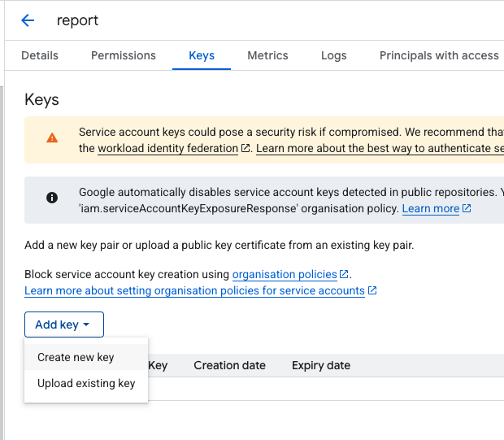Screen dimensions: 504x440
Task: Click the back arrow icon
Action: 28,20
